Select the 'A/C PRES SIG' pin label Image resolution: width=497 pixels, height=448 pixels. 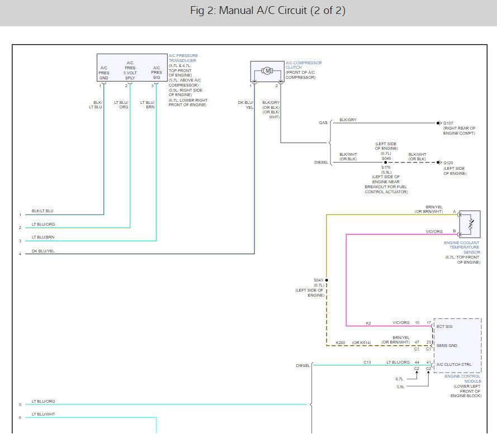[x=157, y=73]
